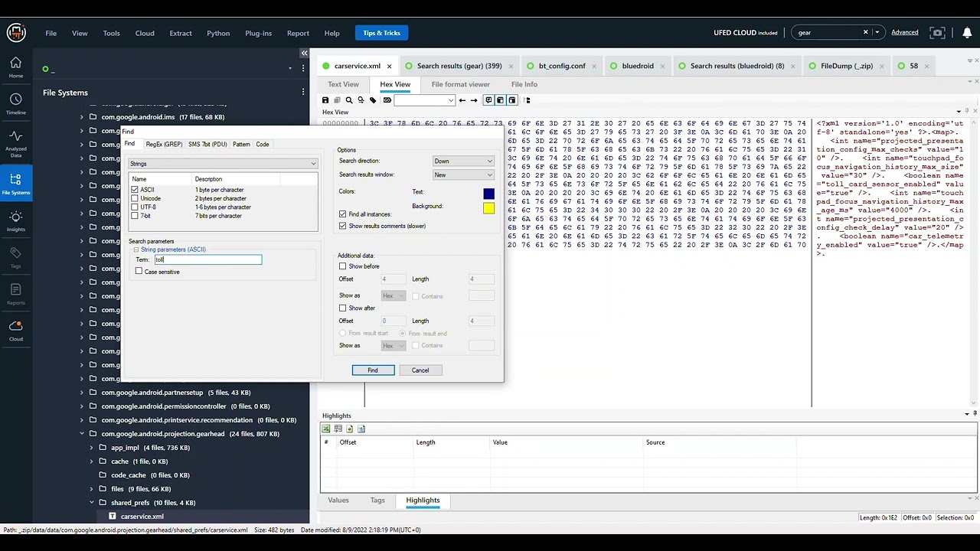Click the find-next icon in Hex toolbar
Screen dimensions: 980x551
coord(361,100)
